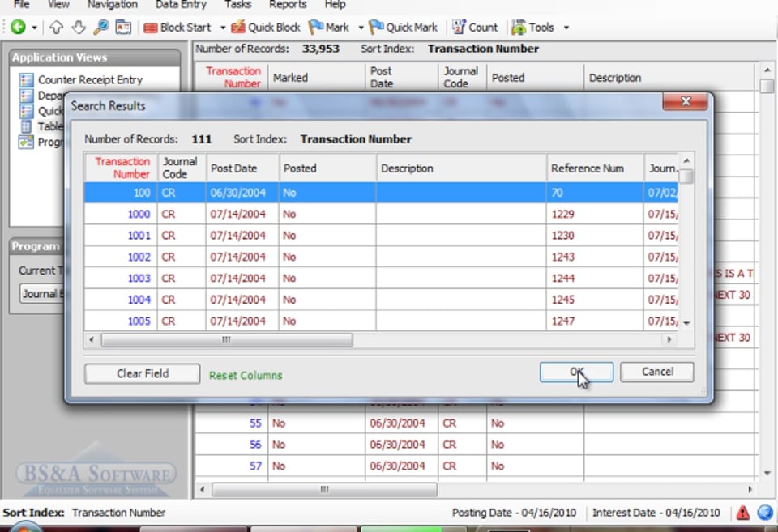The height and width of the screenshot is (532, 778).
Task: Select transaction number 1005 in results
Action: [x=139, y=321]
